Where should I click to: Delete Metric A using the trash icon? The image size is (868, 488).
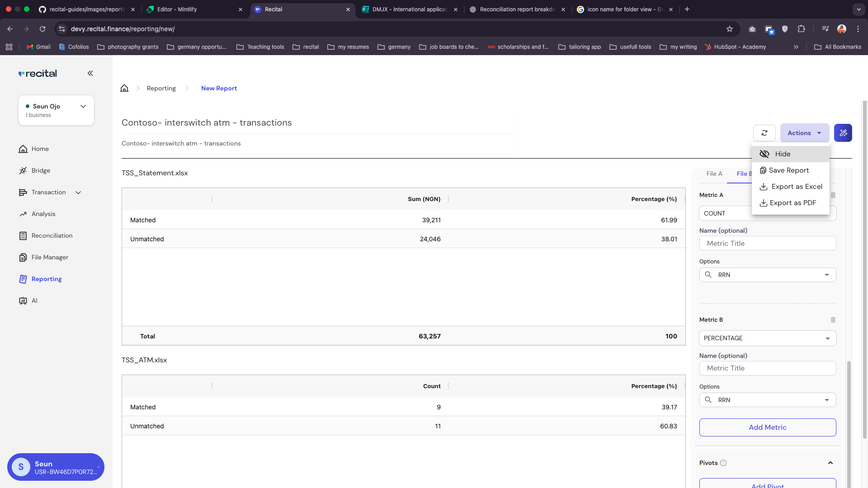pos(834,195)
